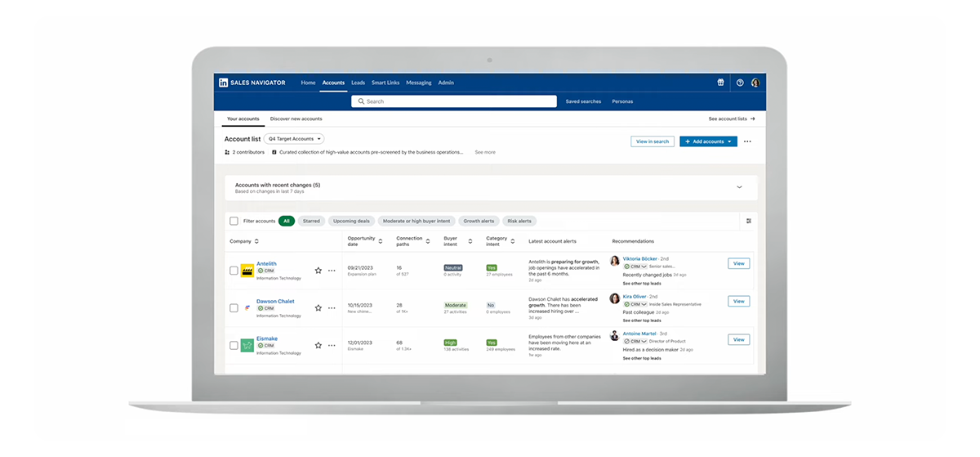Open the Personas link
The image size is (980, 457).
coord(622,101)
